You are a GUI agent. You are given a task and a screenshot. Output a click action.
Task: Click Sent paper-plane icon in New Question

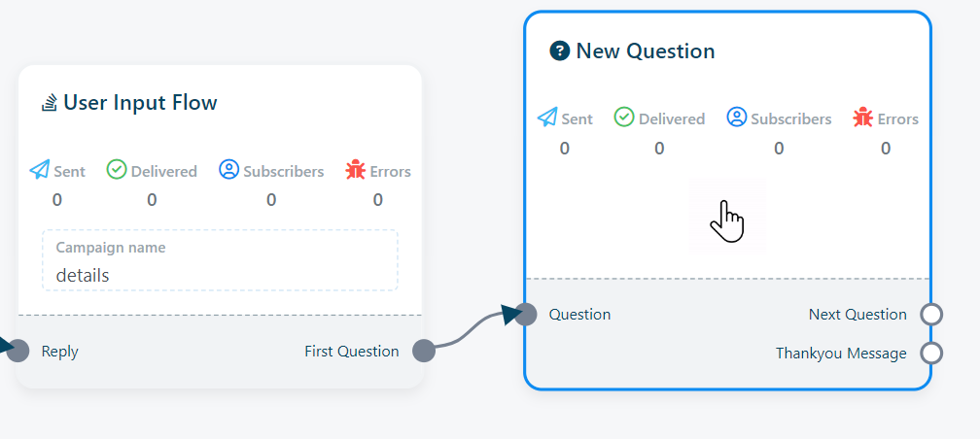[547, 118]
